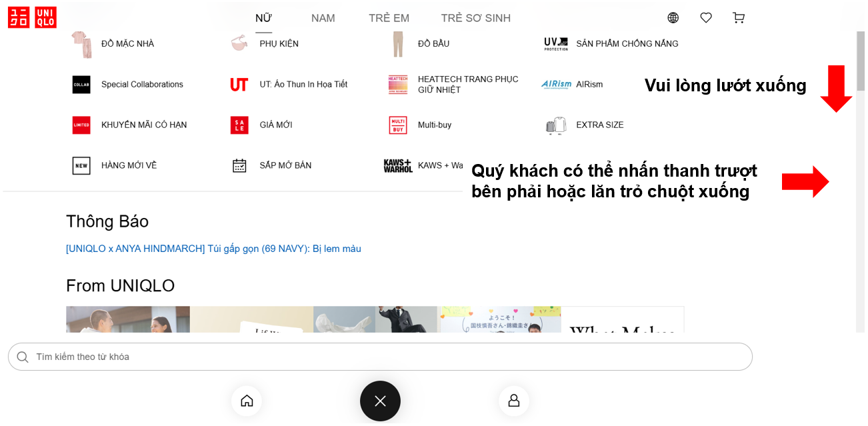Select the NỮ tab
868x426 pixels.
click(264, 18)
